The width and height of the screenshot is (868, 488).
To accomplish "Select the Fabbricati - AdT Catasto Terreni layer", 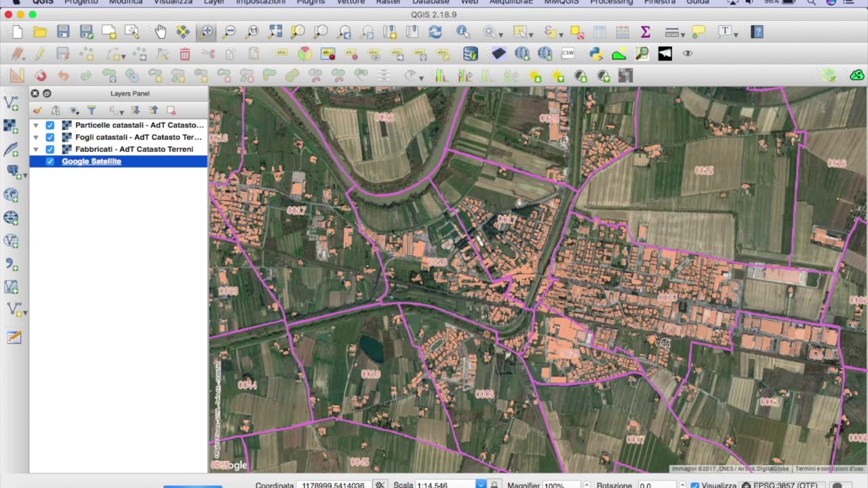I will coord(134,149).
